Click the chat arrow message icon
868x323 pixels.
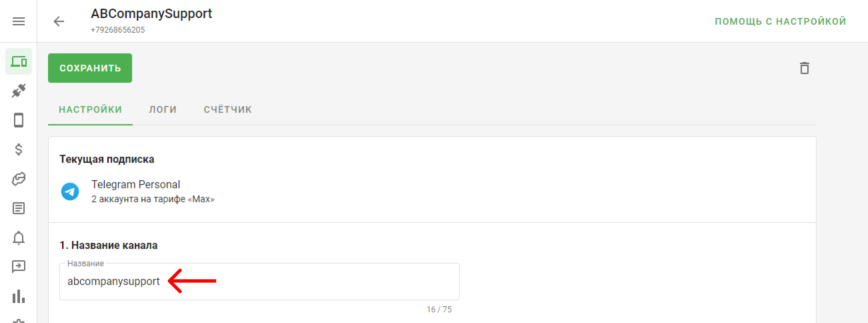click(x=19, y=267)
